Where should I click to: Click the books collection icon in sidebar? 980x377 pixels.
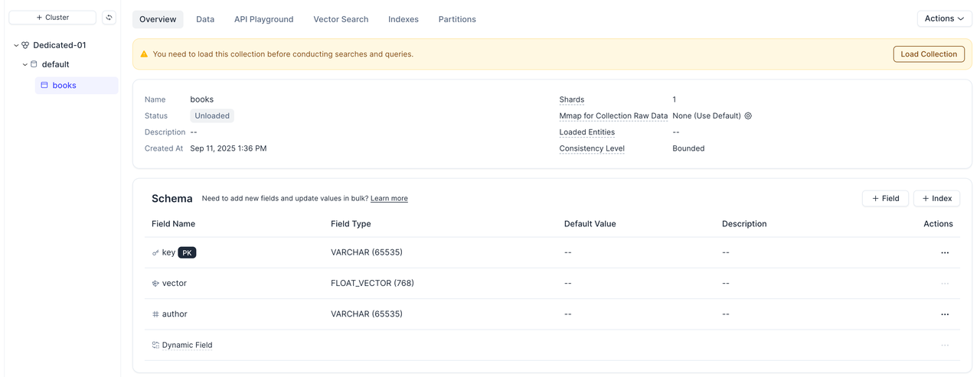tap(44, 86)
